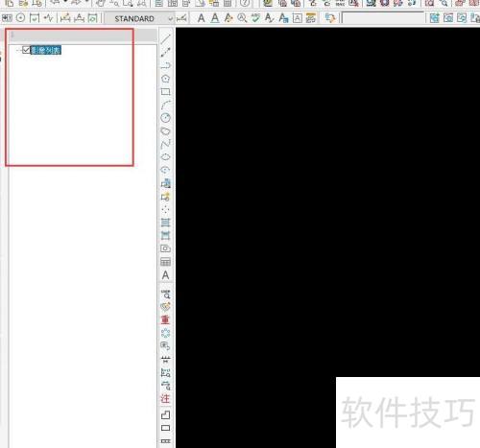Click the underlined A text icon
Screen dimensions: 480x448
pyautogui.click(x=215, y=18)
